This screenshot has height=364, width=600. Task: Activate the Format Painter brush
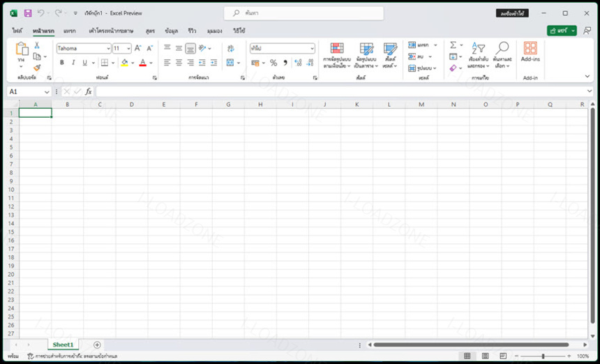pyautogui.click(x=37, y=68)
